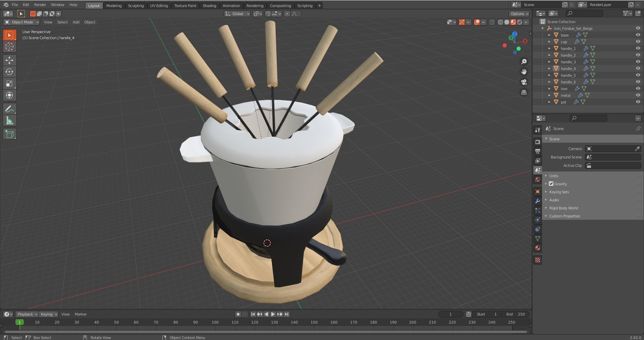Open the Render properties tab

(538, 142)
